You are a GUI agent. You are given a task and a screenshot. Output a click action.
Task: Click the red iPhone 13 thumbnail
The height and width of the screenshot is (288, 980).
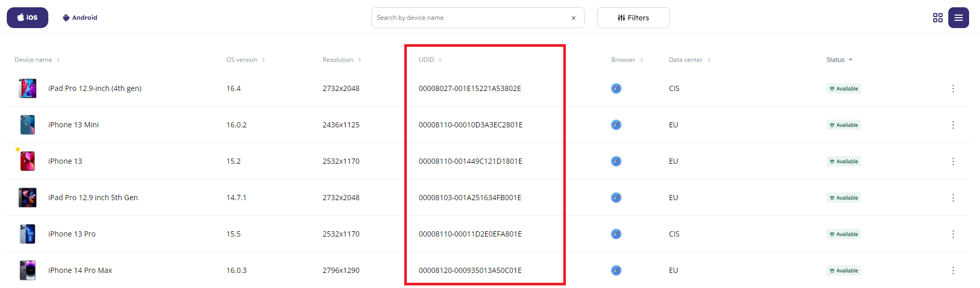(x=28, y=161)
